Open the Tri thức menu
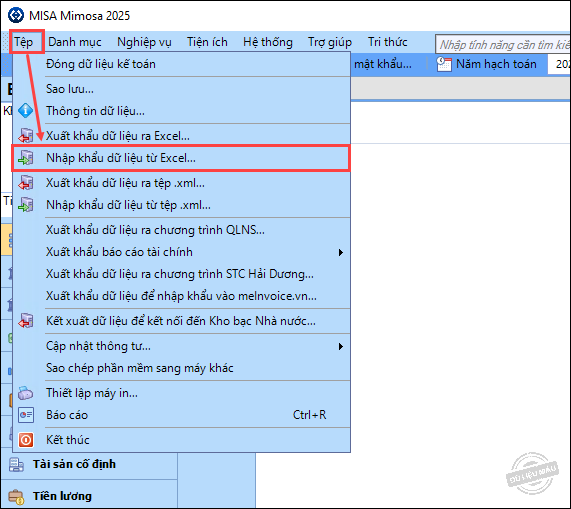Image resolution: width=571 pixels, height=509 pixels. click(x=387, y=42)
